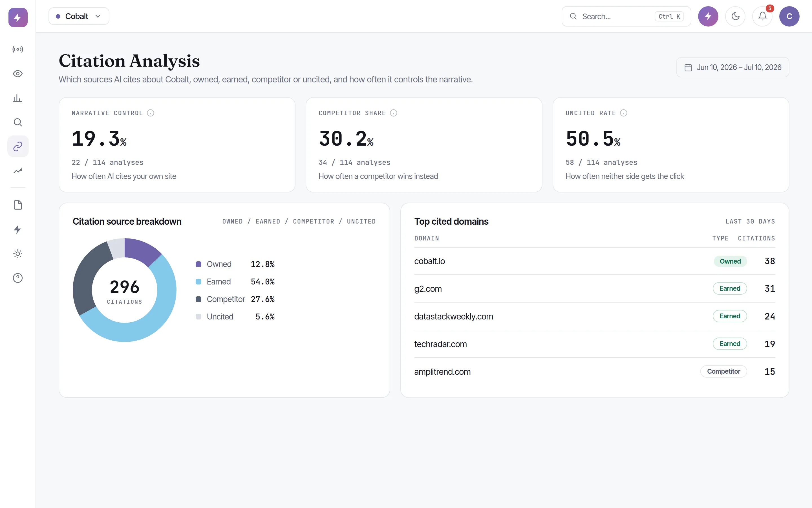Select the datastackweekly.com domain row
The width and height of the screenshot is (812, 508).
[x=595, y=316]
